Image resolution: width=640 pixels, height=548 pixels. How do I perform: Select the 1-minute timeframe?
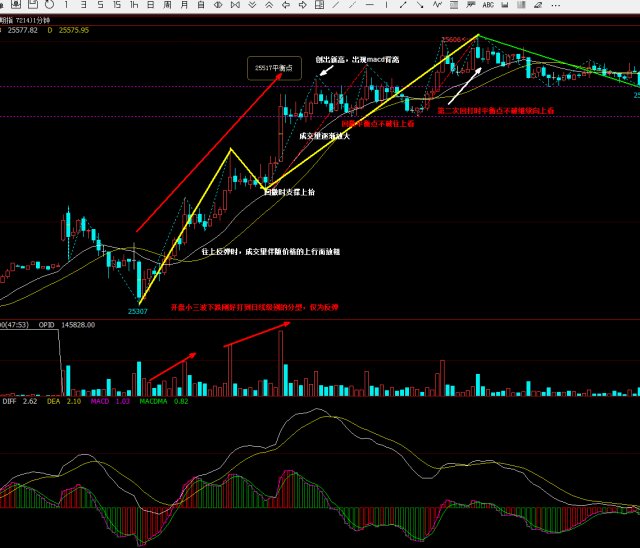coord(67,5)
